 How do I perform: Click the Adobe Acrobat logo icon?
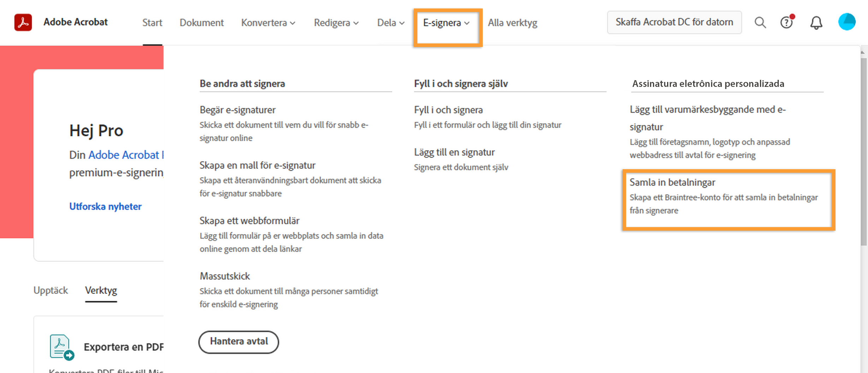[23, 22]
